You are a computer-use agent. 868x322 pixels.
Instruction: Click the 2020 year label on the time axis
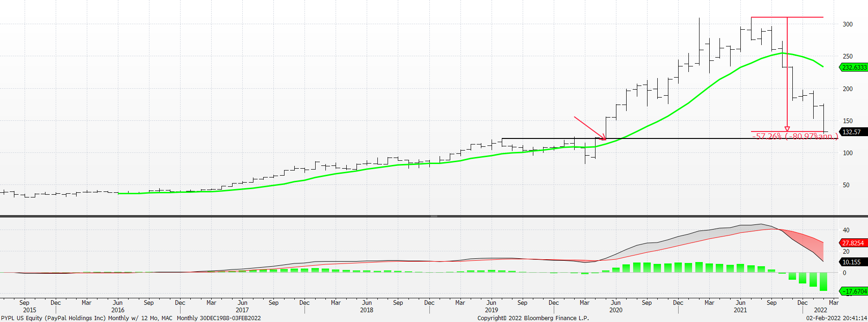(x=616, y=310)
